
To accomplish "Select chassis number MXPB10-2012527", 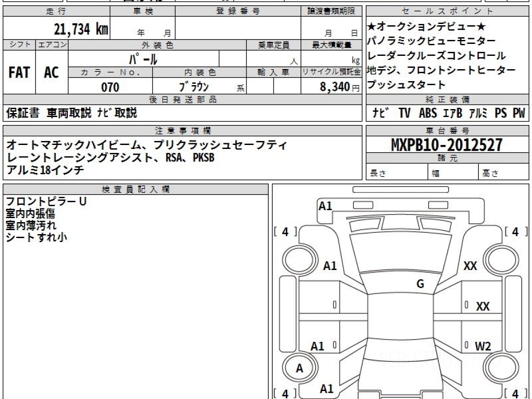I will (x=447, y=145).
